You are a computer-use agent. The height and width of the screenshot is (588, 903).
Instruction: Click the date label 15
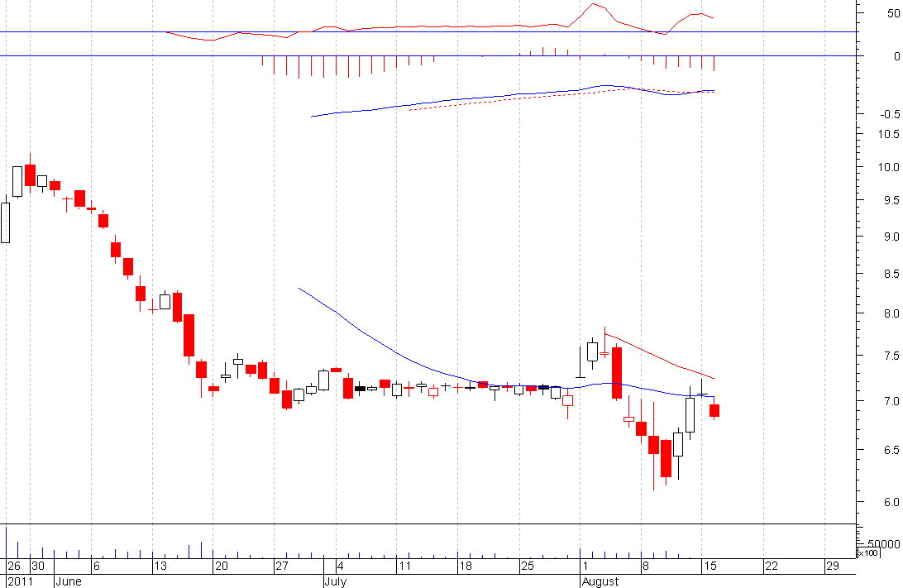click(710, 566)
